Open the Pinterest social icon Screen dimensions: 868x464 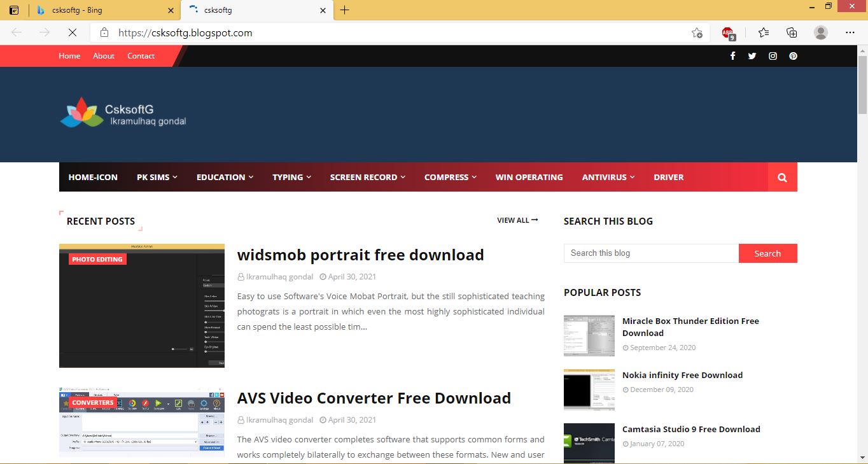click(x=793, y=56)
